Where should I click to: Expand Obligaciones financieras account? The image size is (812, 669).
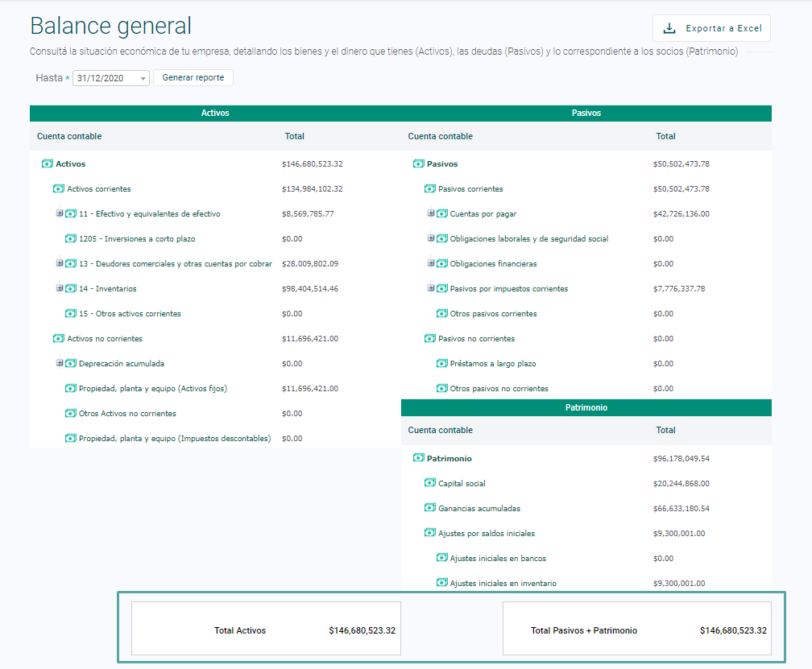click(x=431, y=263)
